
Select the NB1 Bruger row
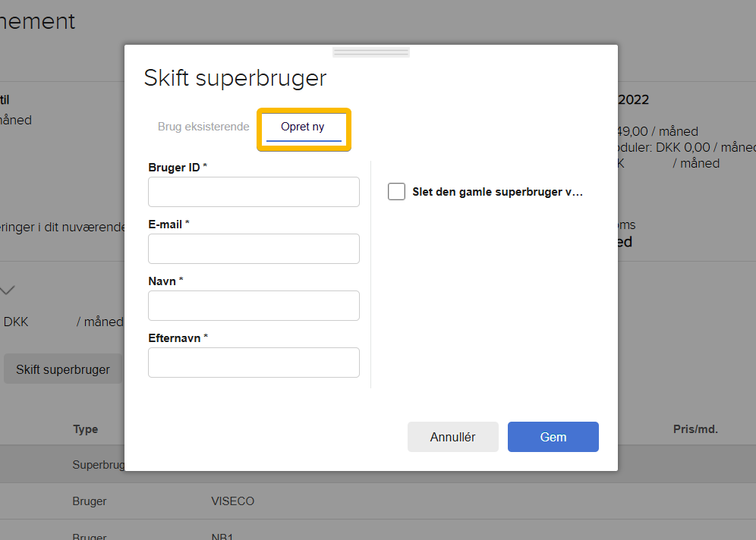tap(222, 535)
